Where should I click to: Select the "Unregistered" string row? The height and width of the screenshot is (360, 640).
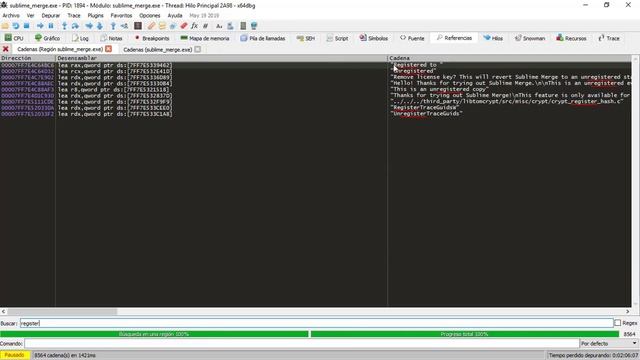[x=316, y=71]
